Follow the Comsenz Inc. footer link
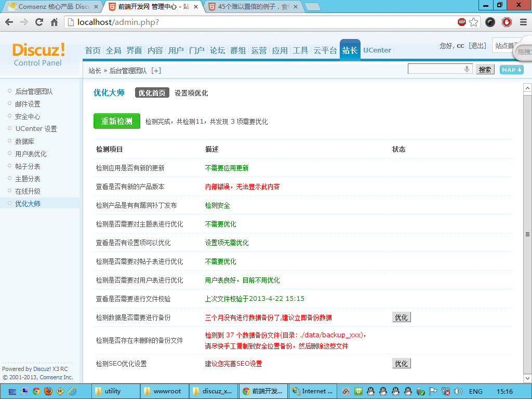The image size is (532, 399). 56,377
